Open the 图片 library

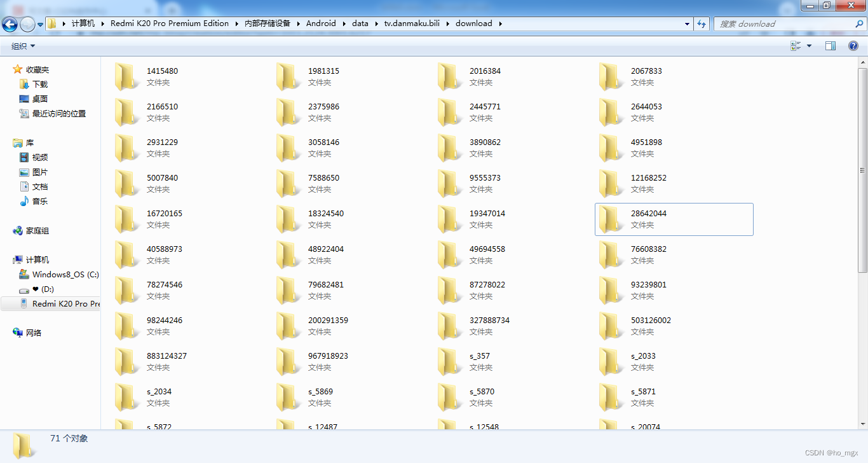pos(40,172)
